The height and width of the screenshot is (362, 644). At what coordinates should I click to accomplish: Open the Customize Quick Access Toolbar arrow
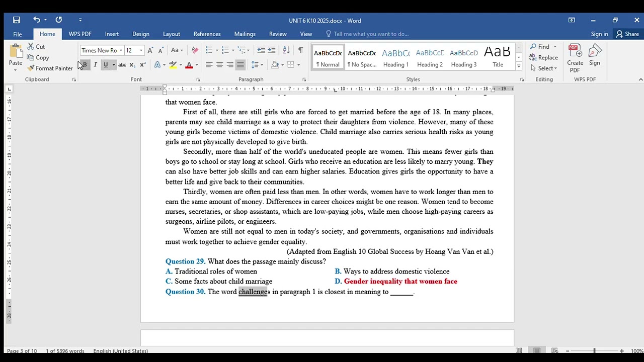80,20
